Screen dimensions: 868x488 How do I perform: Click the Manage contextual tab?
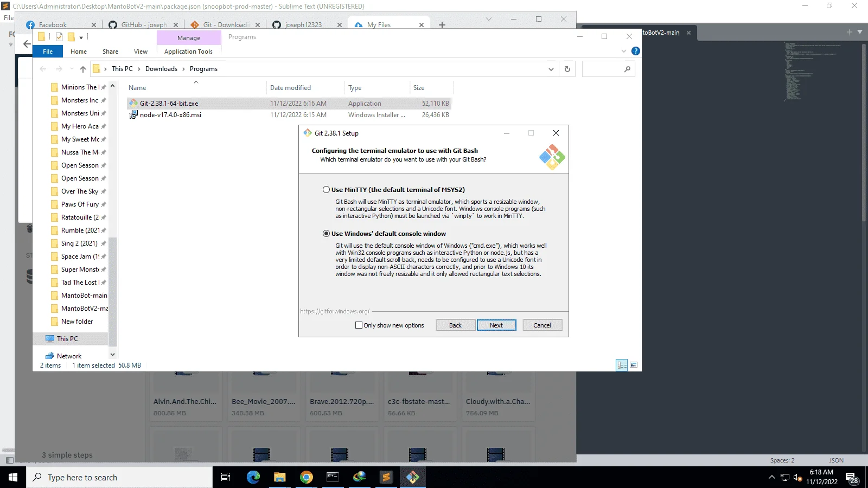189,38
